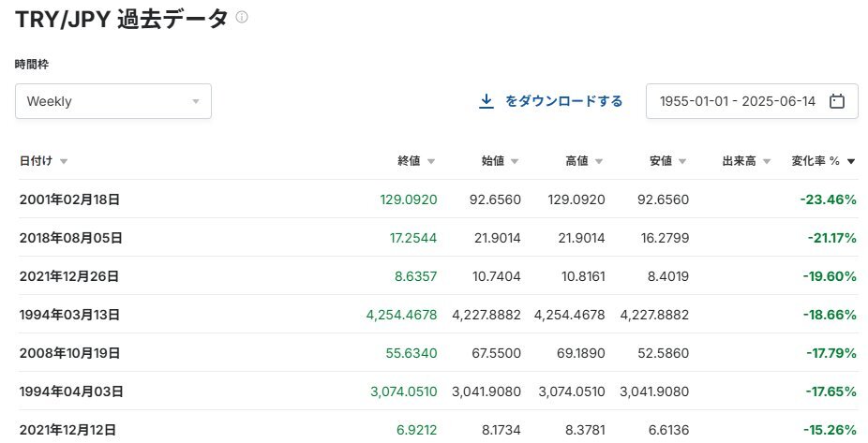Viewport: 868px width, 443px height.
Task: Sort by 出来高 column arrow
Action: pos(767,161)
